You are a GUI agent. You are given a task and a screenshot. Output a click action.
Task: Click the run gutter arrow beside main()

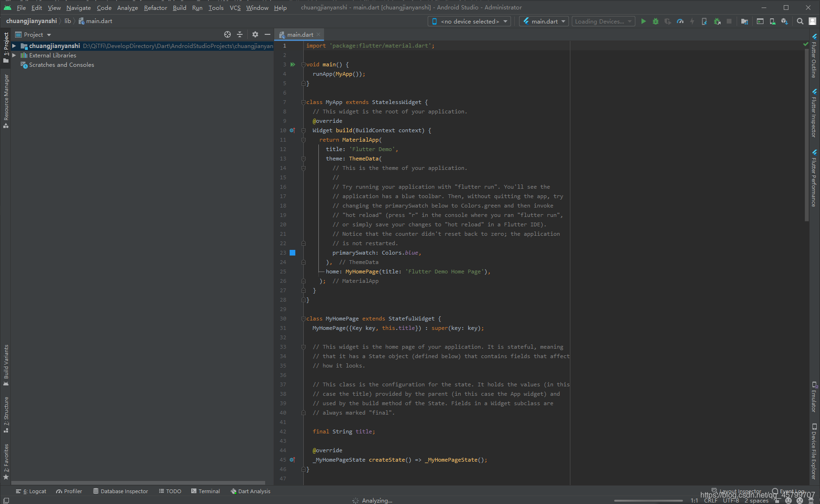click(292, 64)
